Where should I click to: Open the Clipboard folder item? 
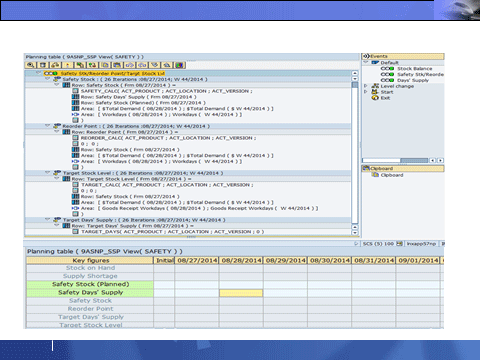388,175
